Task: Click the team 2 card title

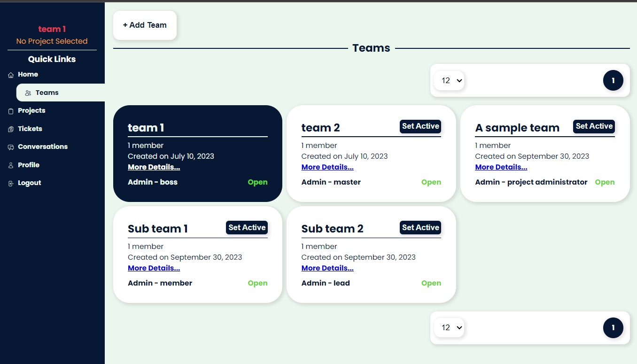Action: tap(320, 128)
